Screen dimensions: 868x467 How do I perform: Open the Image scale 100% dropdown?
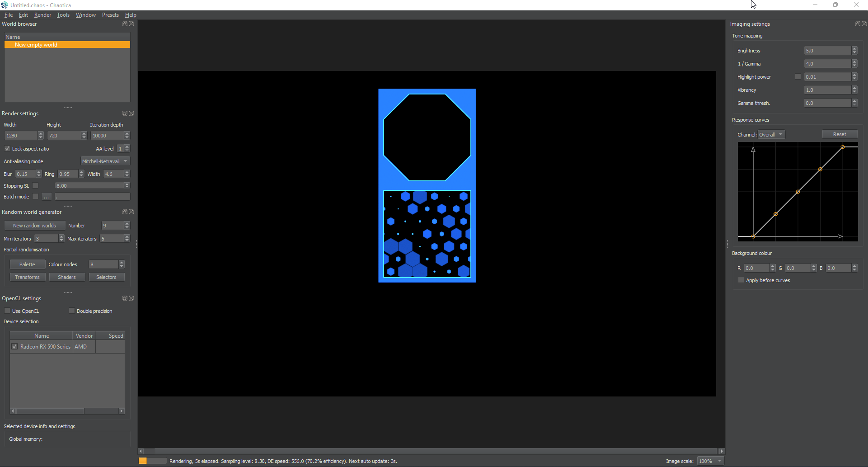pos(710,461)
